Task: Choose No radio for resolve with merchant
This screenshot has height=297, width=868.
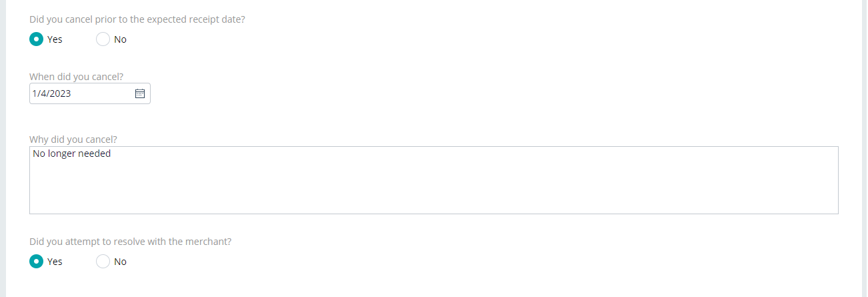Action: click(103, 262)
